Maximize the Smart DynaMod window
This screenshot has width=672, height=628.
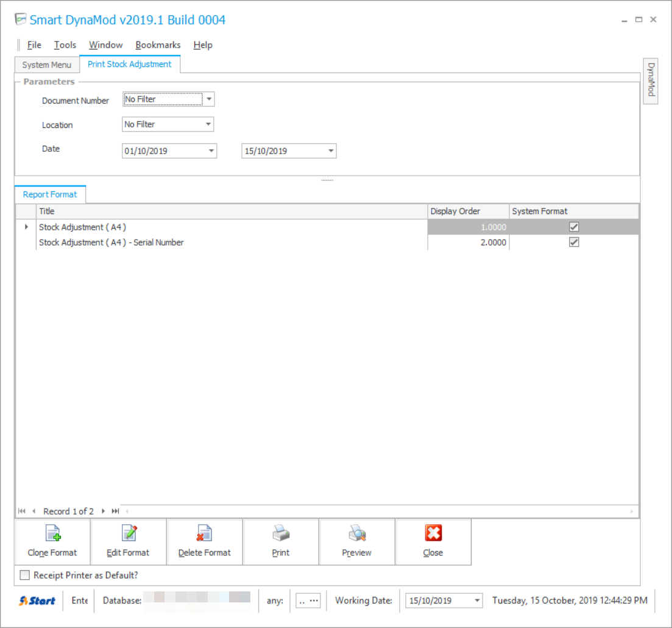(638, 20)
